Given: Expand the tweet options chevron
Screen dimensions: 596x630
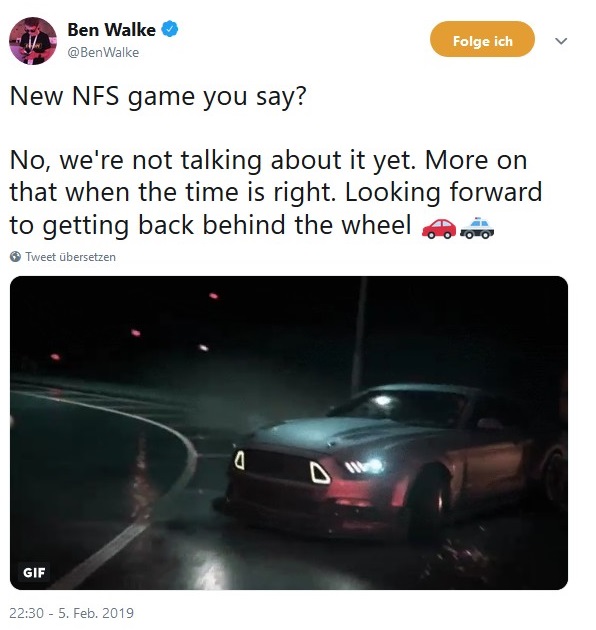Looking at the screenshot, I should (x=561, y=41).
